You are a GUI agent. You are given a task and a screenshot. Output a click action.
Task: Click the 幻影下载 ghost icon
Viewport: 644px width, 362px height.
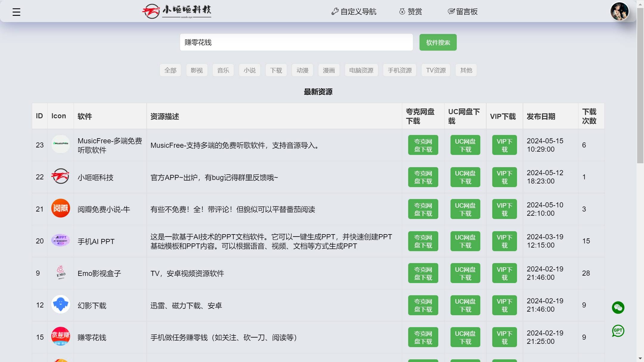click(x=61, y=304)
